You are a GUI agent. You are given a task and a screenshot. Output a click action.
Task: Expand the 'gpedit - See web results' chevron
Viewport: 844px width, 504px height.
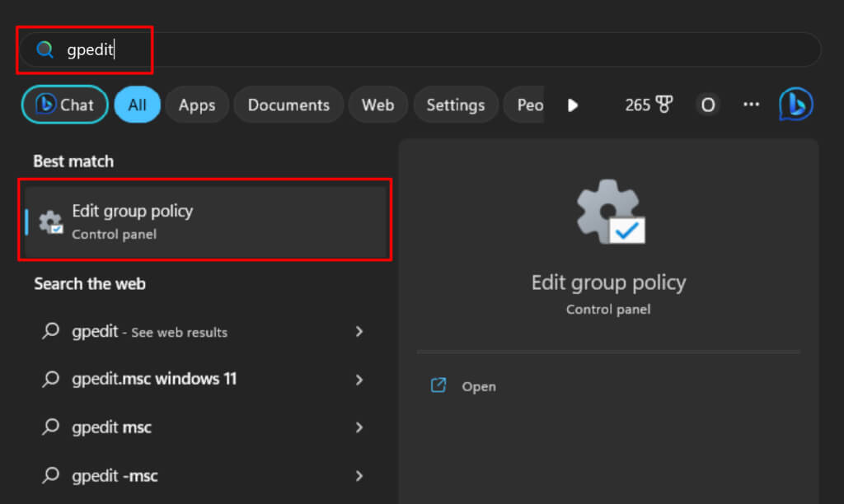pos(359,332)
